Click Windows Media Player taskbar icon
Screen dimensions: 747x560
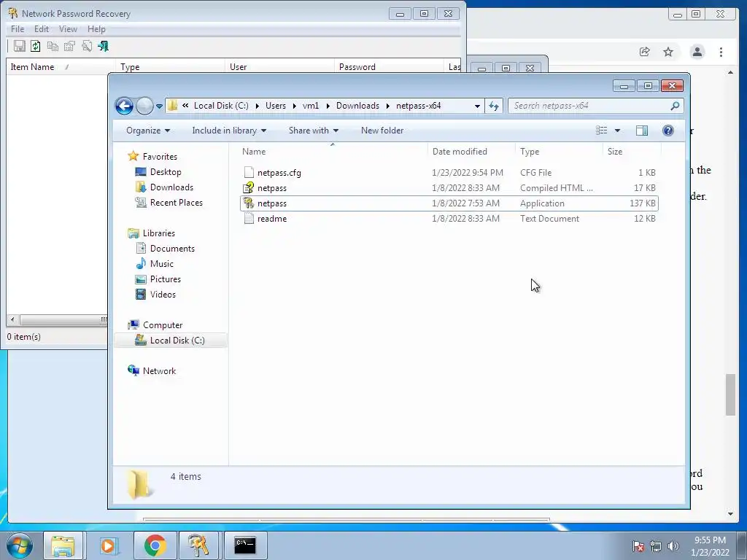tap(108, 545)
